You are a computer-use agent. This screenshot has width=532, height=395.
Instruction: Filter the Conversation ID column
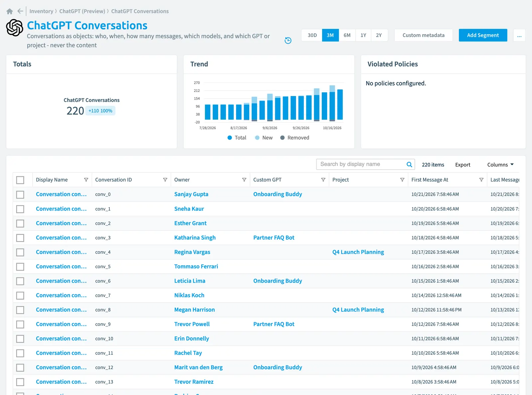click(x=165, y=180)
